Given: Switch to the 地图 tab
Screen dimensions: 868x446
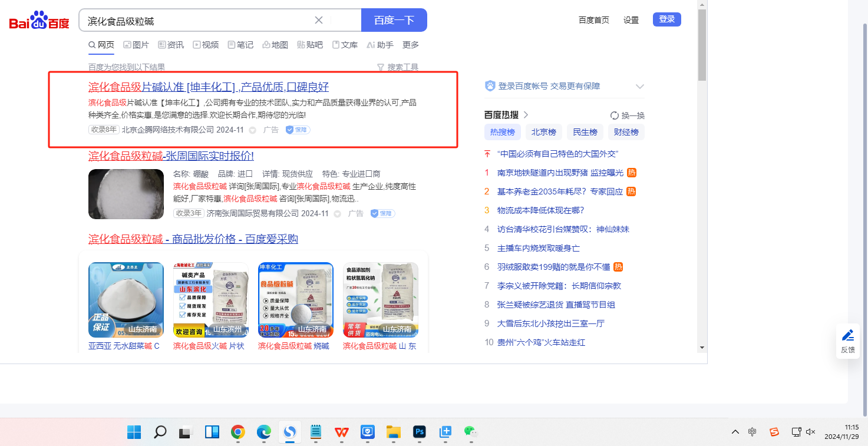Looking at the screenshot, I should (275, 45).
